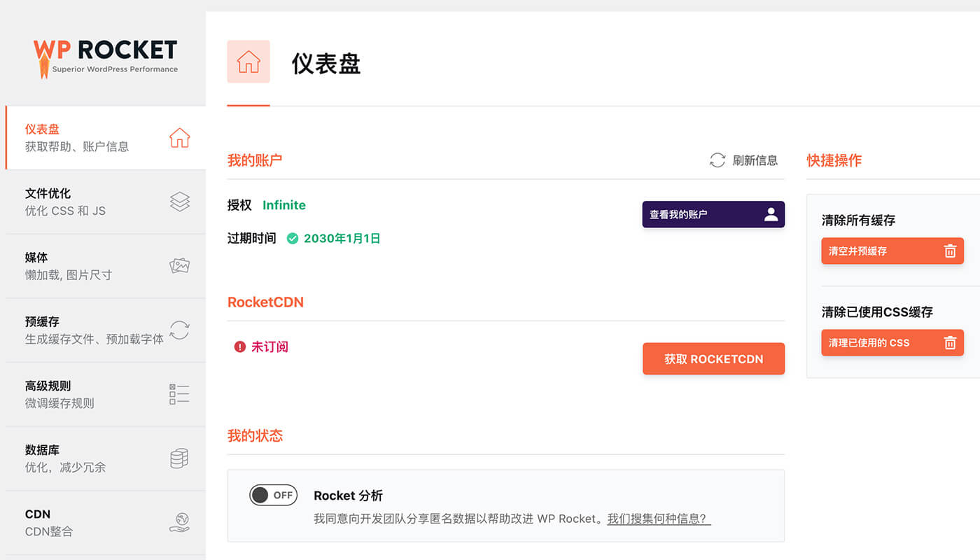Screen dimensions: 980x560
Task: Click the database stack icon in 数据库 row
Action: (179, 458)
